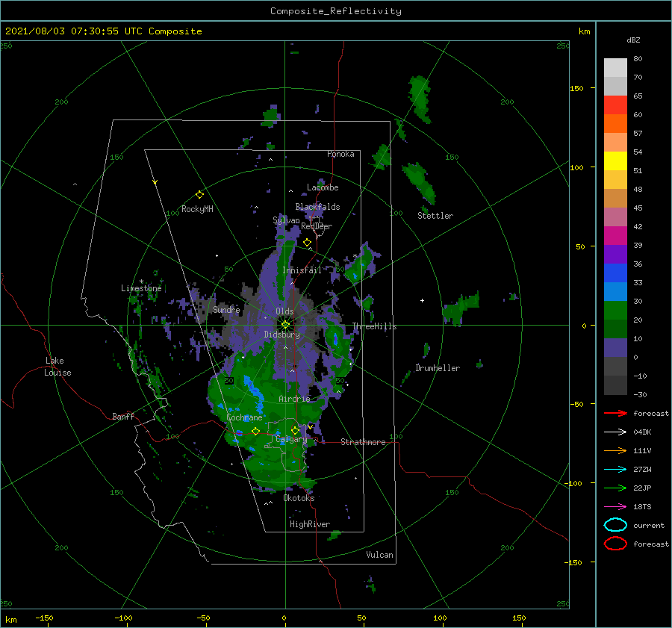Image resolution: width=672 pixels, height=628 pixels.
Task: Click the yellow diamond marker below Cochrane
Action: coord(255,431)
